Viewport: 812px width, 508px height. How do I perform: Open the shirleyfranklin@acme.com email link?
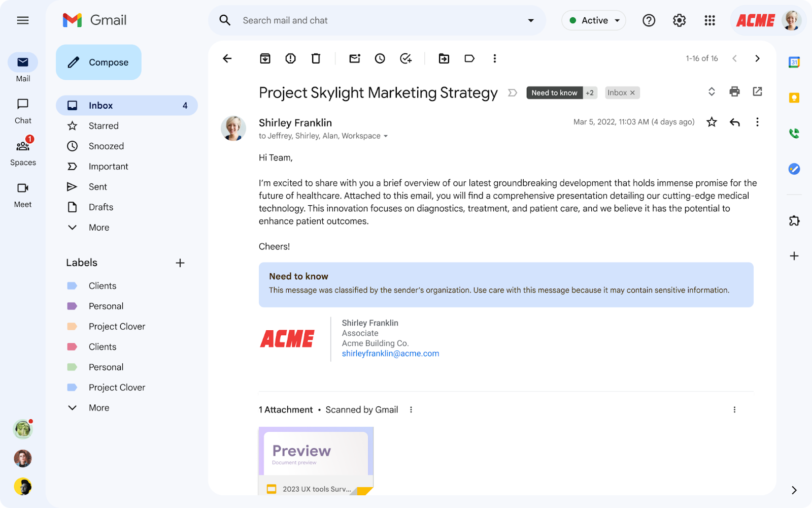click(x=390, y=354)
